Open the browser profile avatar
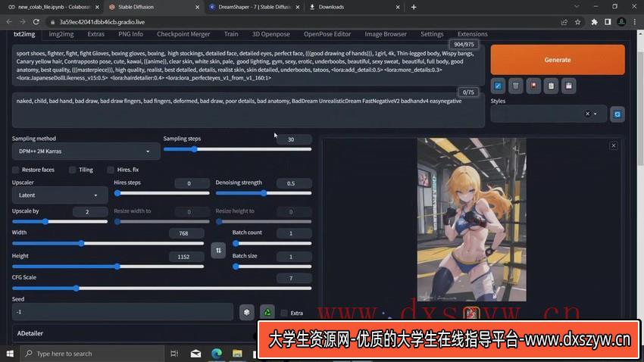This screenshot has height=362, width=644. [x=621, y=22]
